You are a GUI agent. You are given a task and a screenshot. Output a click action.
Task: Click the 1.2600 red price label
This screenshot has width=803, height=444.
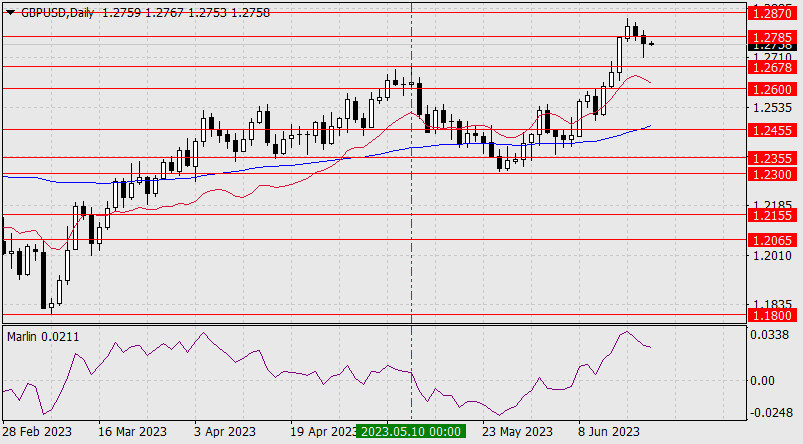[773, 89]
